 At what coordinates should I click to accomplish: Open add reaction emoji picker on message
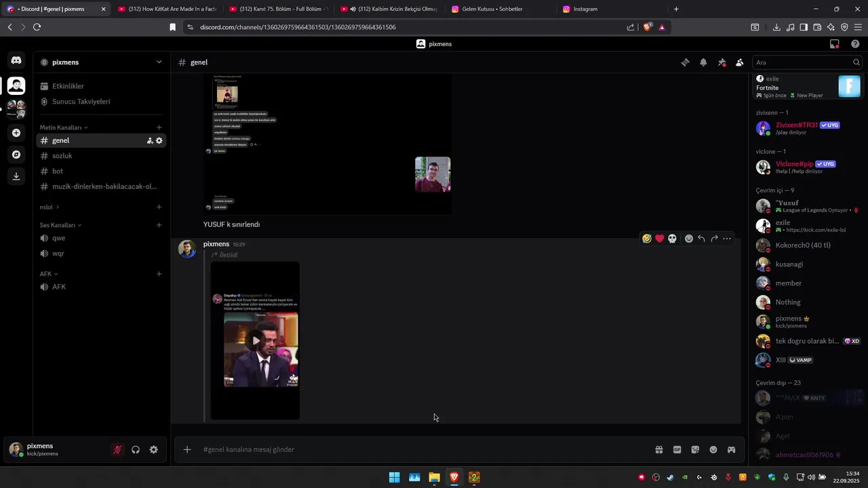(689, 239)
